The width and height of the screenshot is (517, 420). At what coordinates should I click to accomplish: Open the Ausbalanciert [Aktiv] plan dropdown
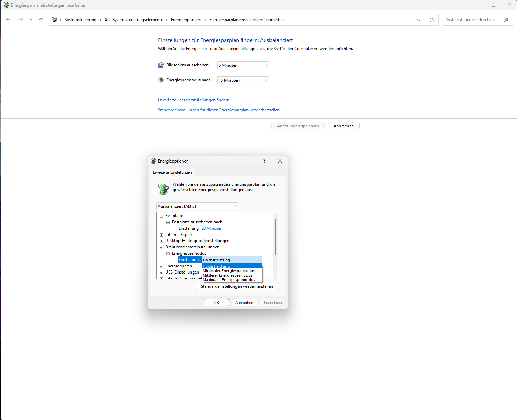(x=197, y=206)
